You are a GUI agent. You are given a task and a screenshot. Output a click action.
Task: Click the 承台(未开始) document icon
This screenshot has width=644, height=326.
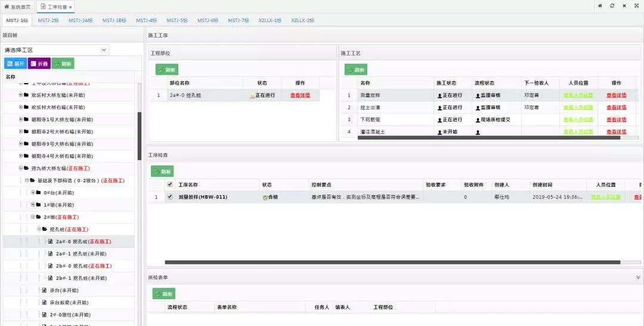pos(44,290)
